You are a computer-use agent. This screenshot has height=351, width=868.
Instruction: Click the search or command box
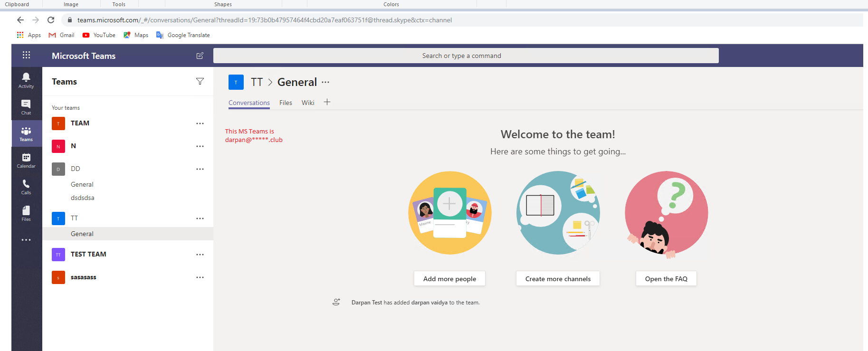click(466, 56)
